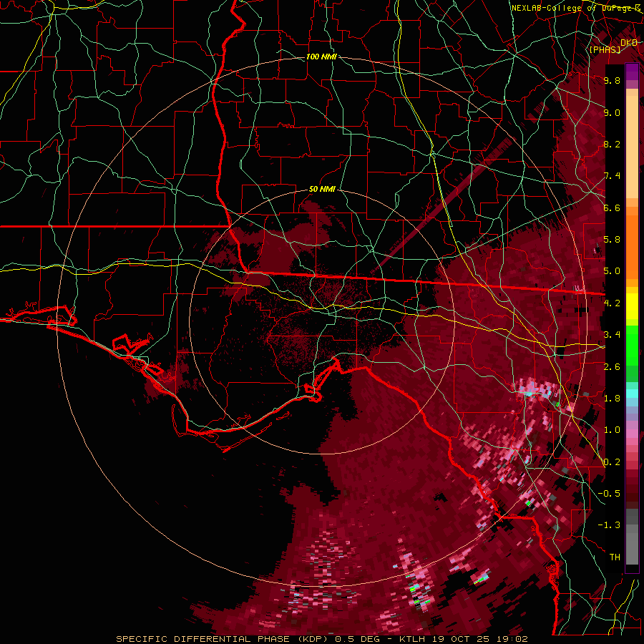Click the 6.6 value on the color scale
The width and height of the screenshot is (644, 644).
612,208
